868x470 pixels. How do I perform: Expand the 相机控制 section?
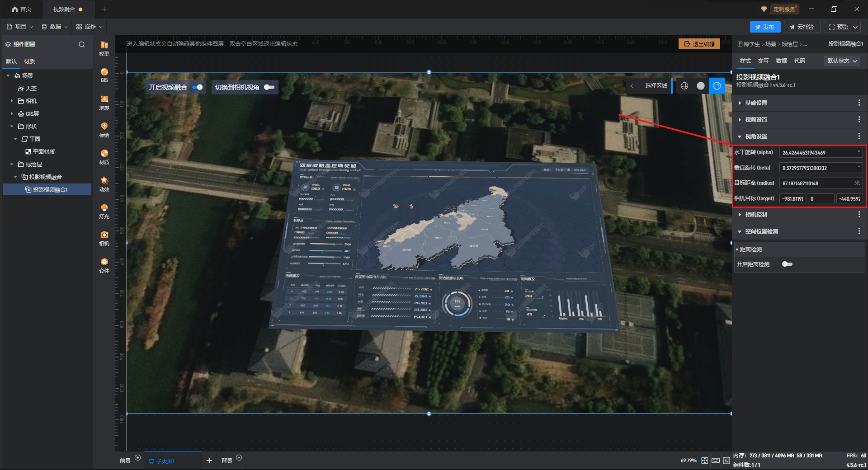click(x=756, y=215)
